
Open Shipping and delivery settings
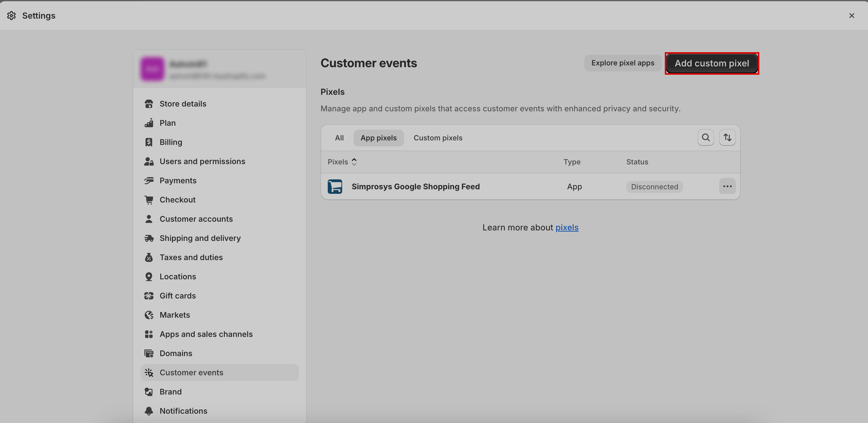pos(219,238)
